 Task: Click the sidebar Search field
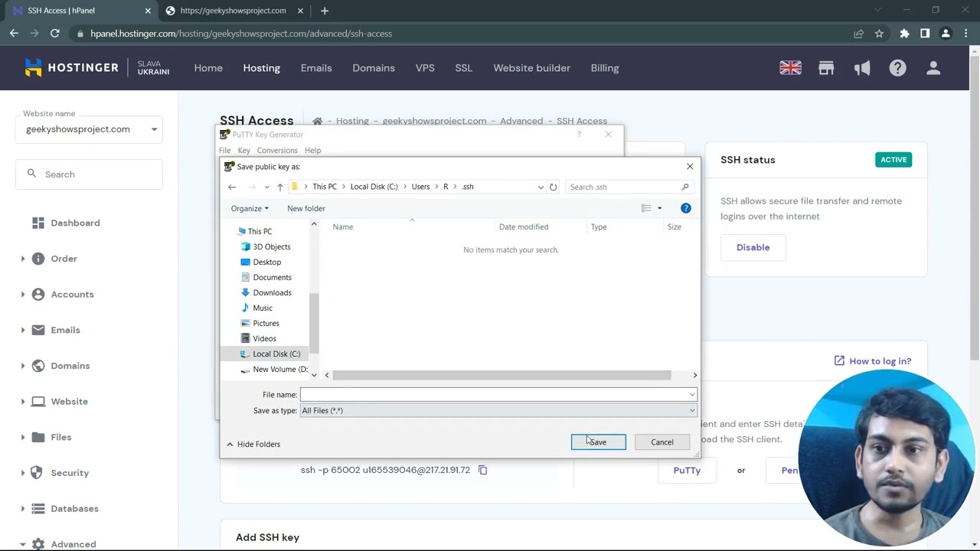[x=89, y=174]
